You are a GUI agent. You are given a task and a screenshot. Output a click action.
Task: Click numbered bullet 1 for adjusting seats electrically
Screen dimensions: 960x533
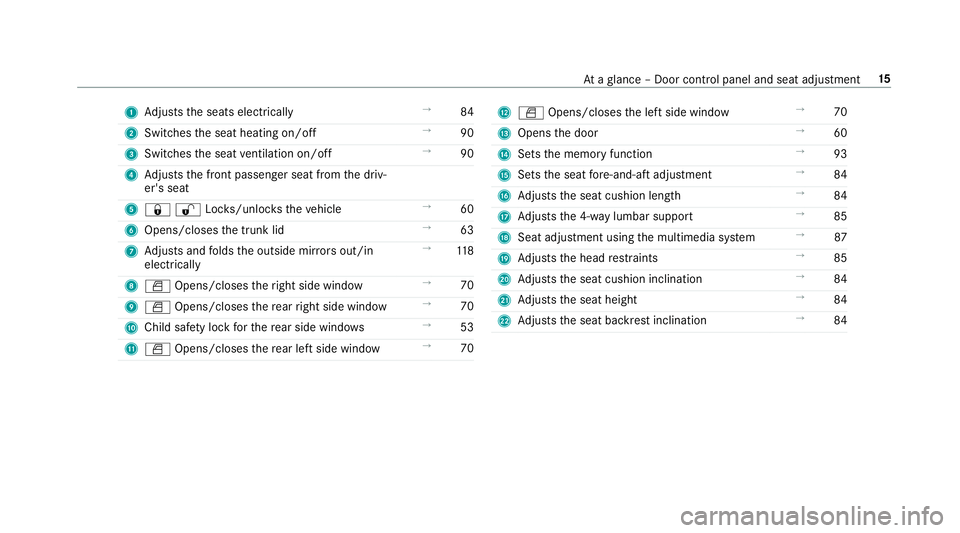(x=131, y=113)
